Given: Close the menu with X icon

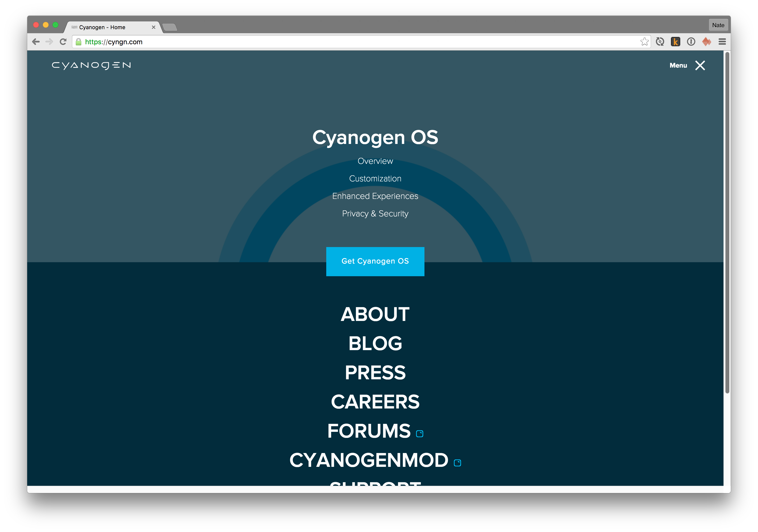Looking at the screenshot, I should [x=700, y=65].
